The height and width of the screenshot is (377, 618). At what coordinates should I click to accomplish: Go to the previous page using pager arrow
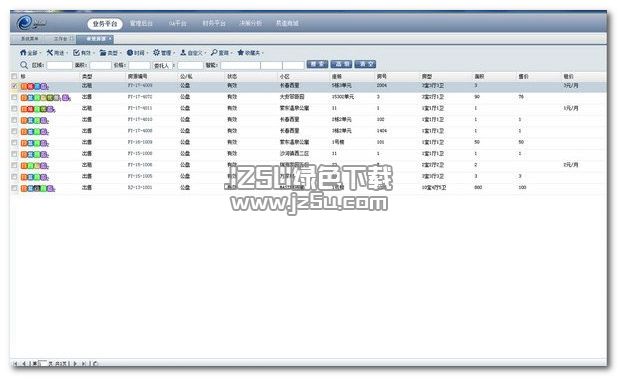(24, 364)
